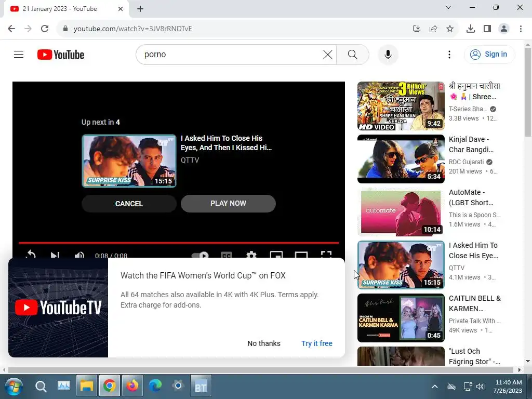Toggle the autoplay switch
The image size is (532, 399).
pos(200,255)
